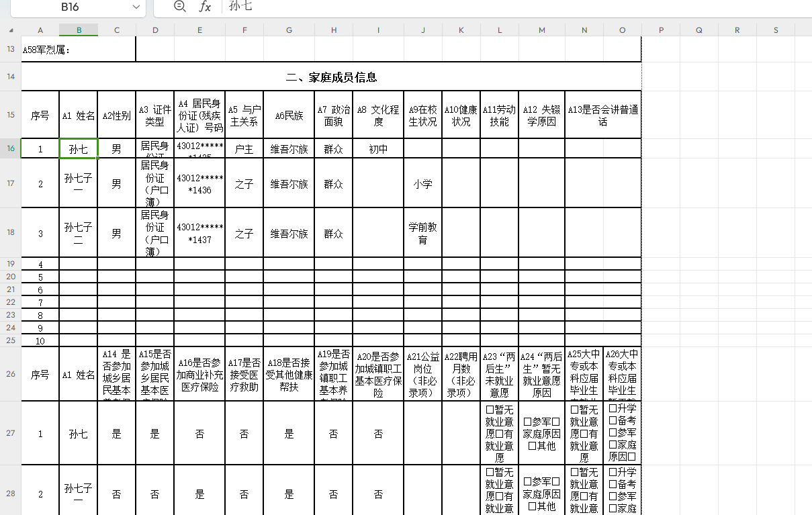Select column O header
Screen dimensions: 812x515
tap(623, 30)
